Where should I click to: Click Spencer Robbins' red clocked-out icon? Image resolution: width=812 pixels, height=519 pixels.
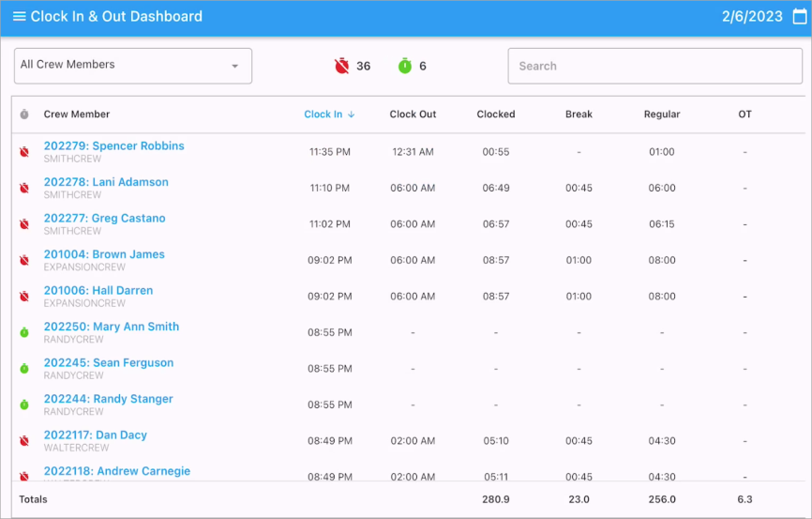coord(24,152)
